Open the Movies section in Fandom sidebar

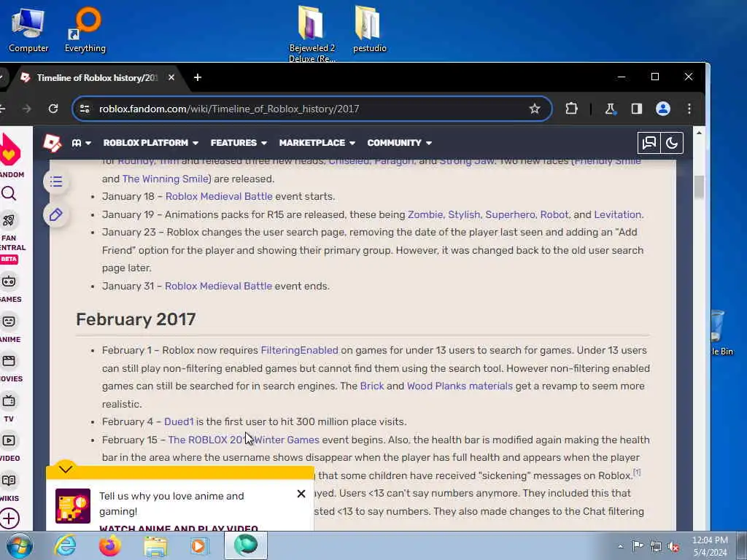(x=9, y=368)
